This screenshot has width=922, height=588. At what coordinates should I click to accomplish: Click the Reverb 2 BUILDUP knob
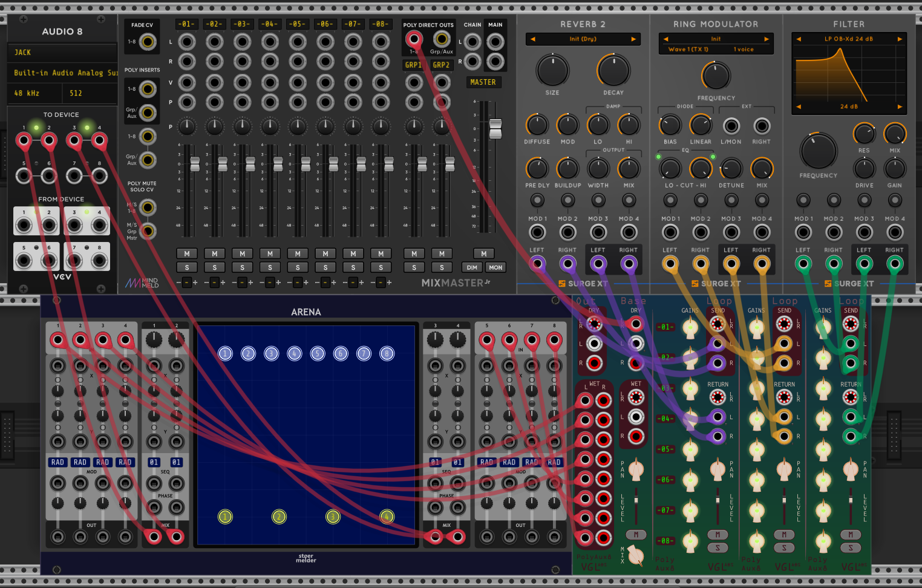[x=567, y=169]
